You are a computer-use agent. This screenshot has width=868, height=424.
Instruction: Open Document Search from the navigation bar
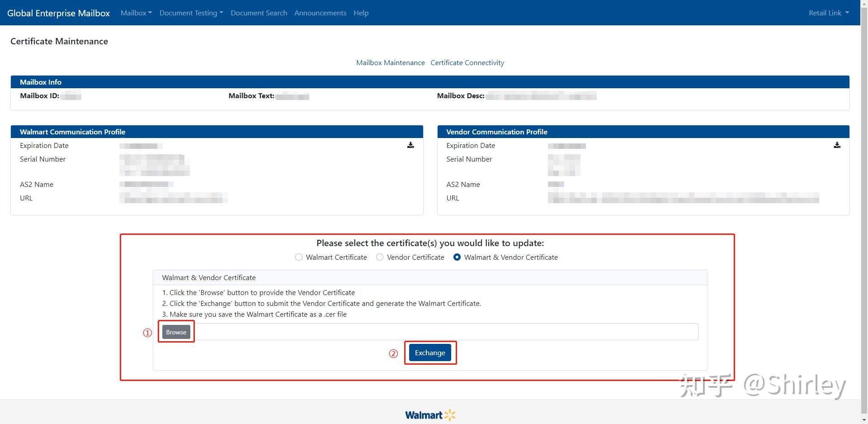coord(259,13)
